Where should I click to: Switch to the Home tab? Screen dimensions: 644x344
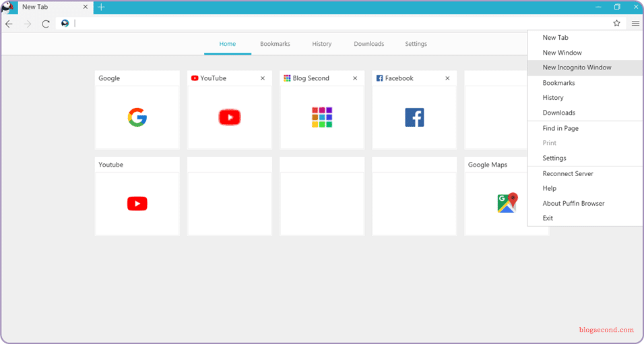pos(228,44)
